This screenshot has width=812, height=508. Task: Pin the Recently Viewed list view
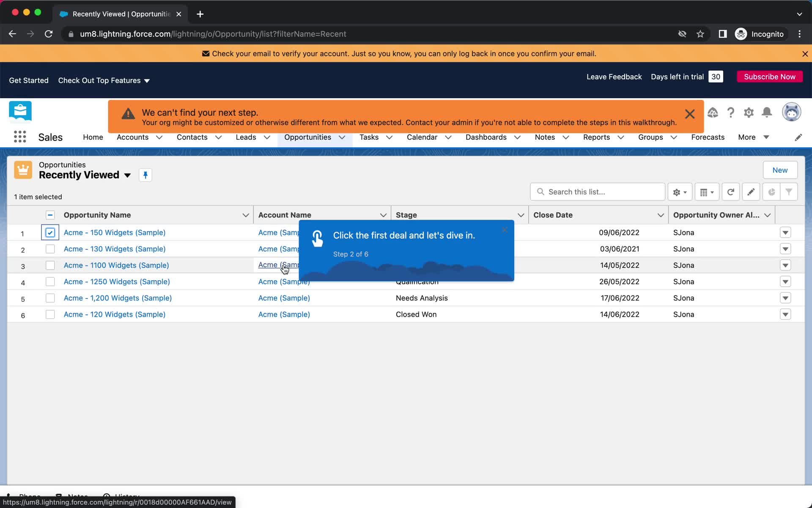pos(145,175)
